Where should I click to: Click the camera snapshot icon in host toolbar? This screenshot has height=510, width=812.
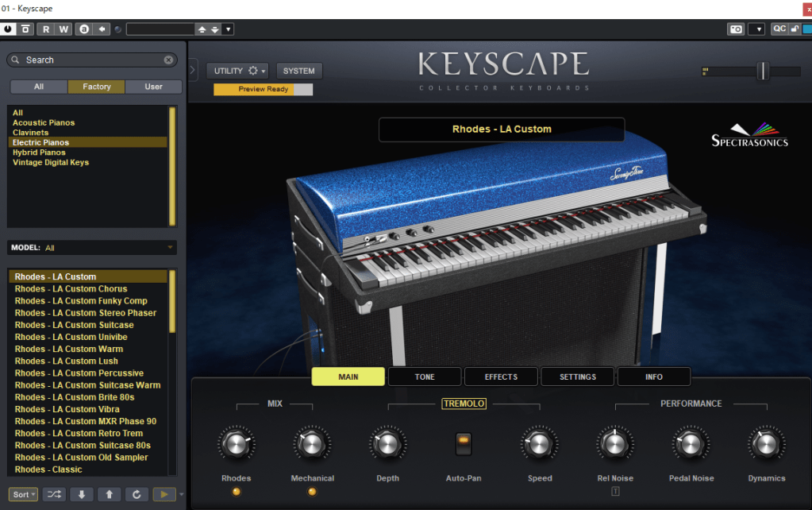pyautogui.click(x=736, y=29)
